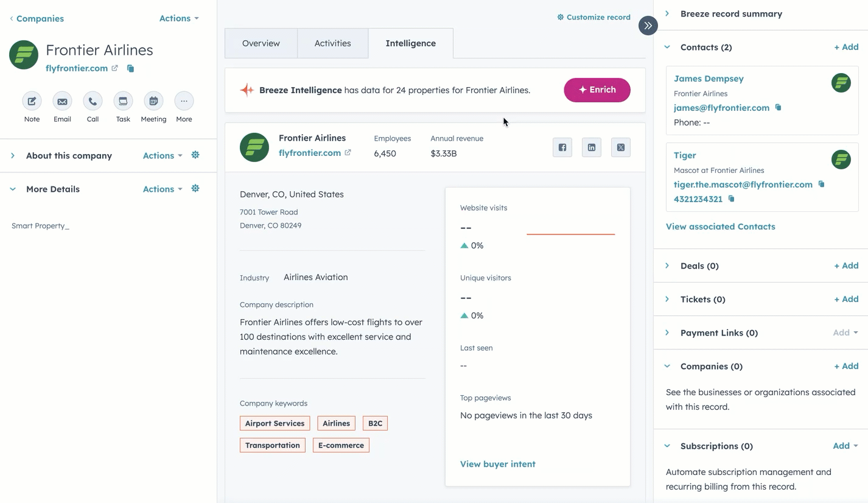The image size is (868, 503).
Task: Click Frontier logo on Tiger contact card
Action: coord(841,160)
